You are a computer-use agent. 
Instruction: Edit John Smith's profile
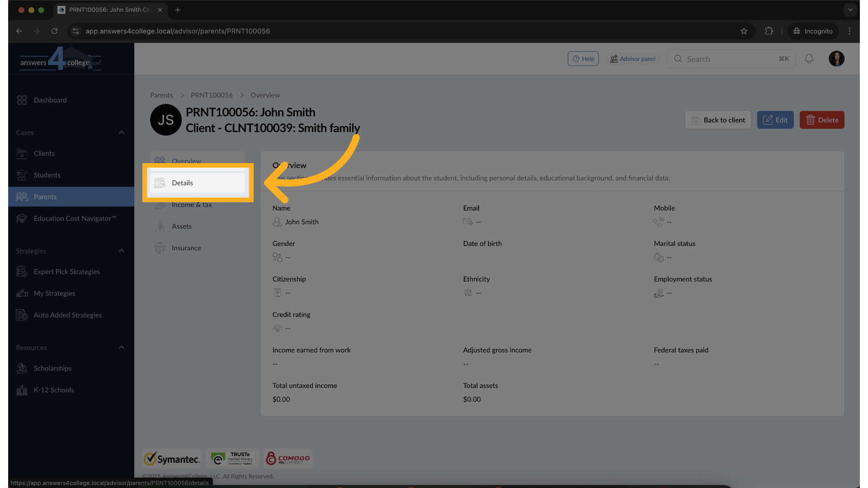pos(775,120)
